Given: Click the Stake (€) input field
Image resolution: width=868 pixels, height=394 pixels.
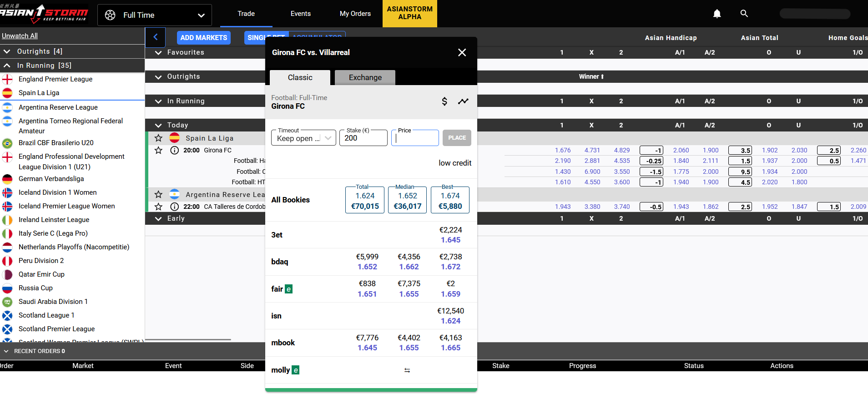Looking at the screenshot, I should 363,138.
